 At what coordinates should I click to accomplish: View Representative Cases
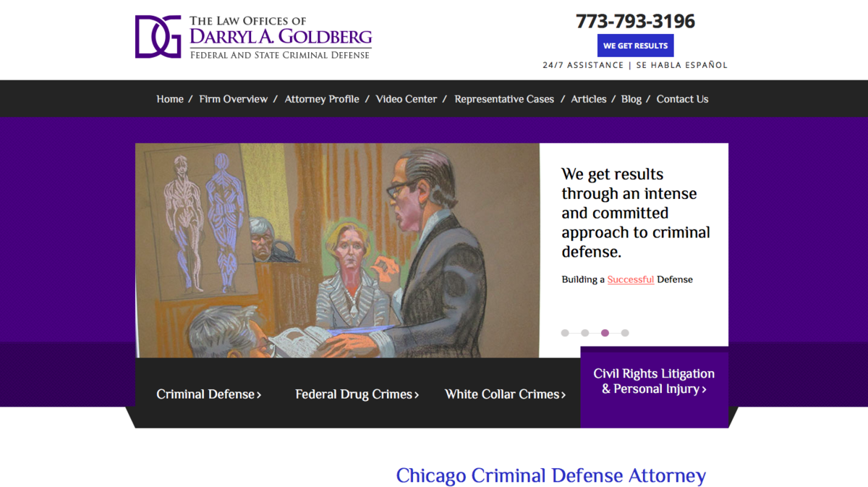504,99
